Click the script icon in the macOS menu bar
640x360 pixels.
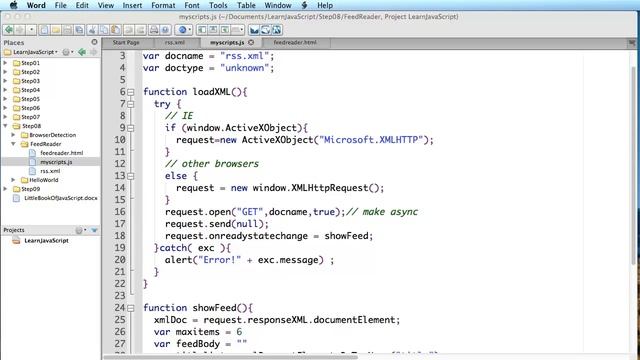pos(304,5)
